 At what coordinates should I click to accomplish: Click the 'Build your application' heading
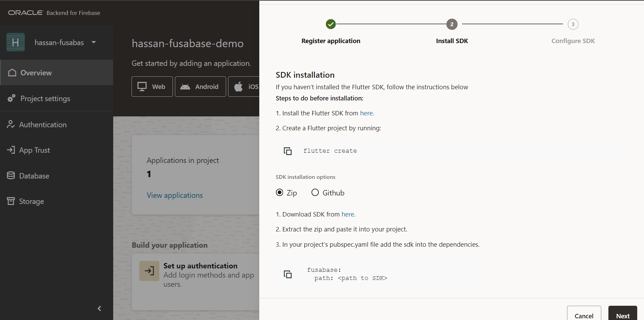(169, 245)
